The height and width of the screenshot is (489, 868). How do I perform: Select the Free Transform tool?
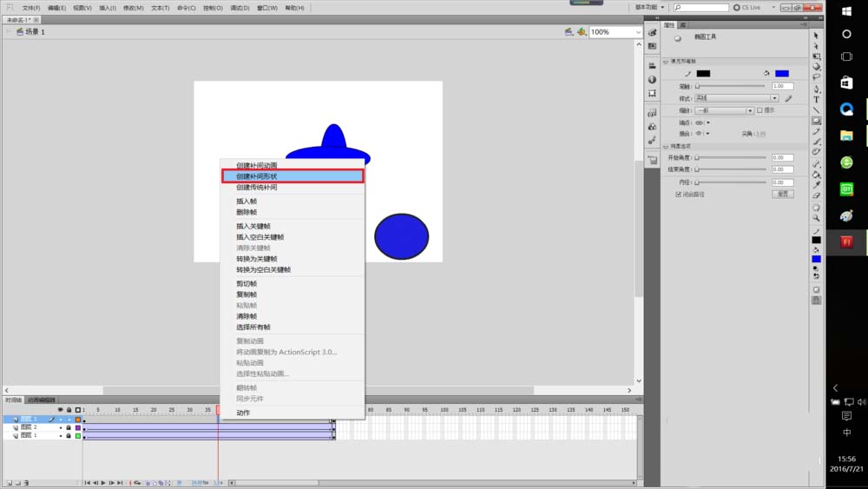coord(816,56)
